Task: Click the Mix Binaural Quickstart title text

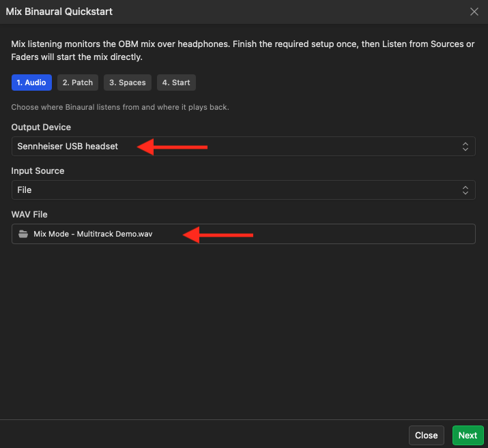Action: [59, 12]
